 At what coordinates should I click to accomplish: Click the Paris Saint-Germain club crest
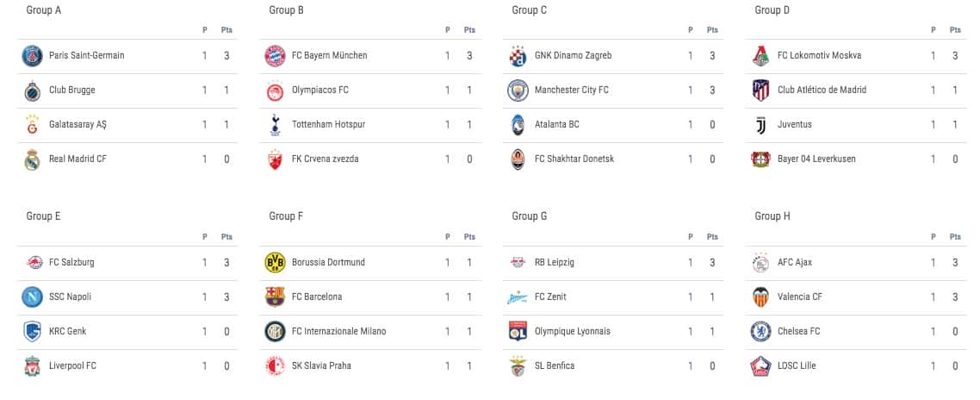[x=32, y=56]
